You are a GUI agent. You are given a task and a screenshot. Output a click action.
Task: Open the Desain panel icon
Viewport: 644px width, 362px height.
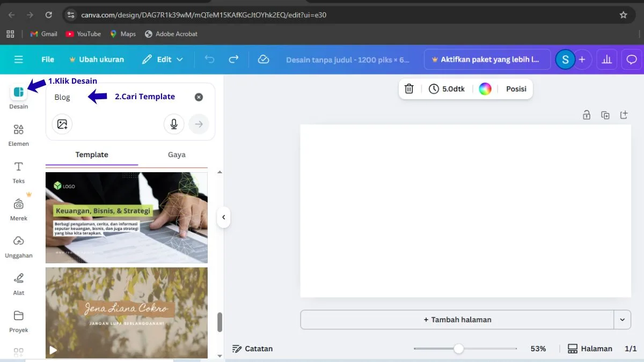click(18, 92)
